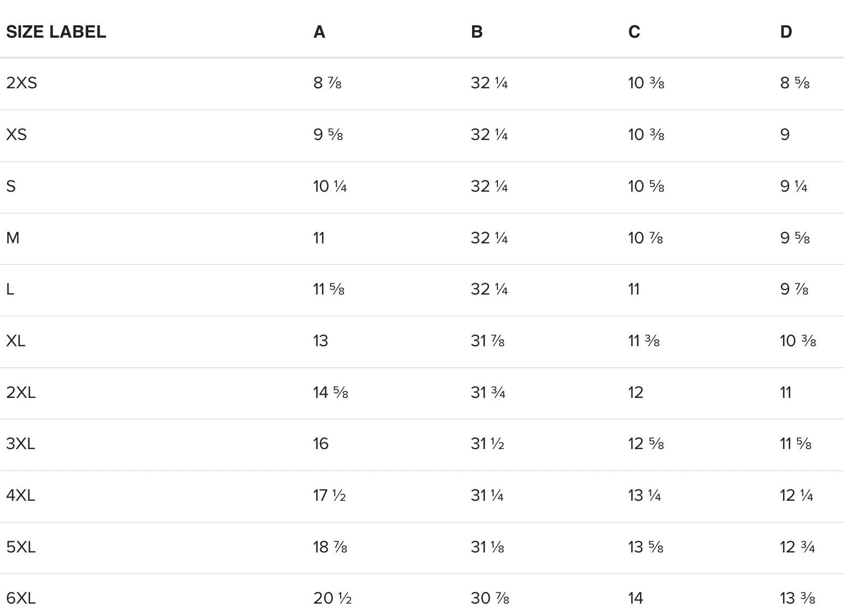Click the XS row label
The height and width of the screenshot is (616, 844).
click(x=17, y=135)
